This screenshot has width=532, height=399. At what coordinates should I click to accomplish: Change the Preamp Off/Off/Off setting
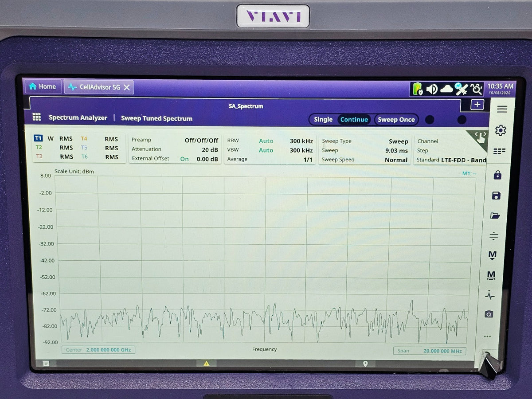[201, 140]
